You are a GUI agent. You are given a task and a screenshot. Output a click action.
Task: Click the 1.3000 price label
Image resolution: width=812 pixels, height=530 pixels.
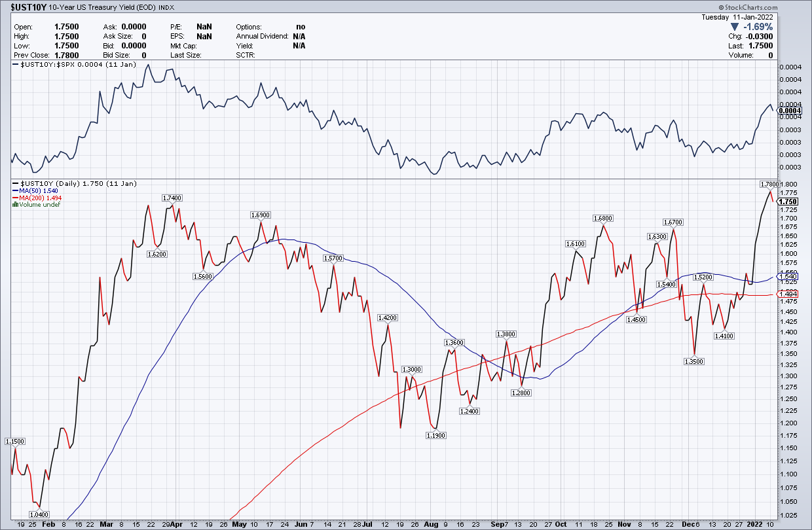(x=412, y=370)
